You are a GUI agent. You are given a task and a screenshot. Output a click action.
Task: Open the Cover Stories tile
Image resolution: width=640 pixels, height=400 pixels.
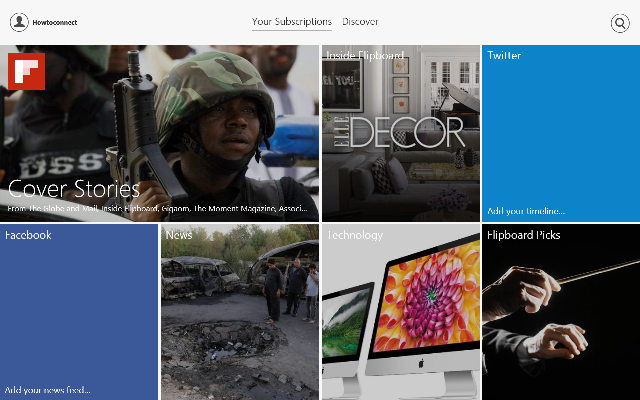[x=159, y=133]
